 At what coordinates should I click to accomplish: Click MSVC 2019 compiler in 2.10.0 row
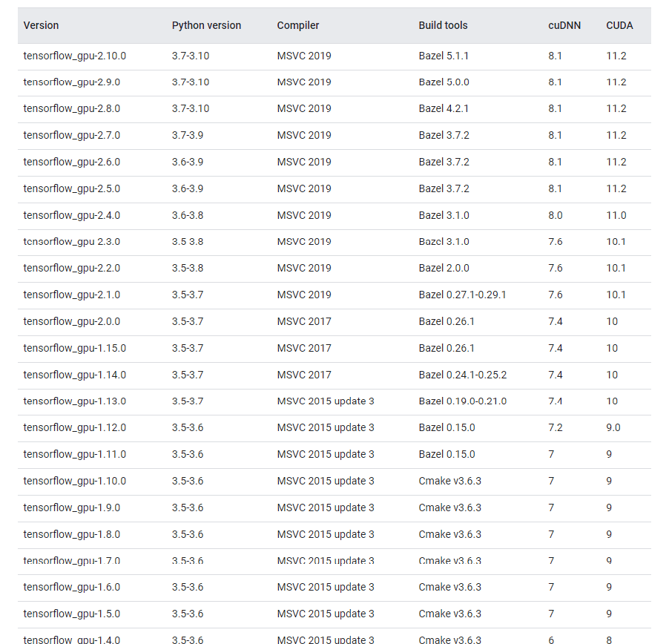click(304, 56)
